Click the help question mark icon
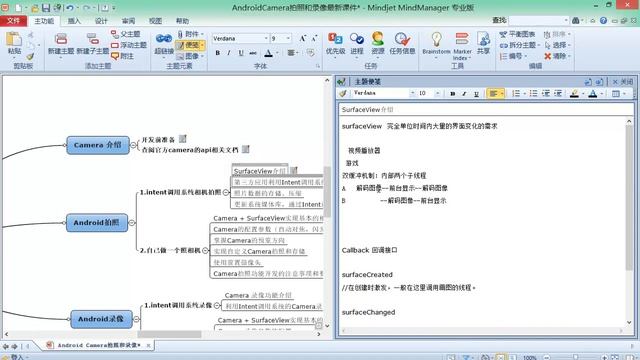 pyautogui.click(x=603, y=20)
